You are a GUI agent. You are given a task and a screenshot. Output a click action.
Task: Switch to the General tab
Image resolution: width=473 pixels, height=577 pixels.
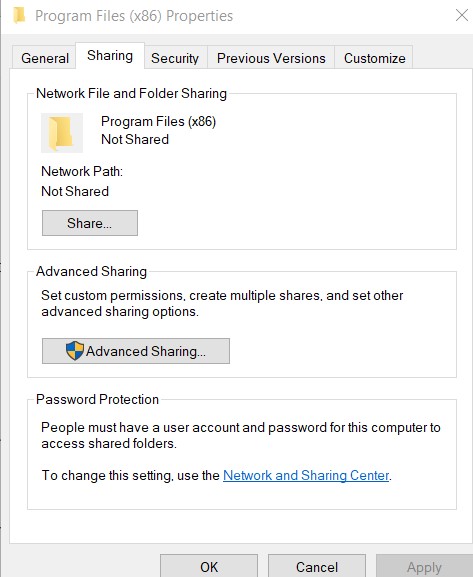pyautogui.click(x=45, y=58)
